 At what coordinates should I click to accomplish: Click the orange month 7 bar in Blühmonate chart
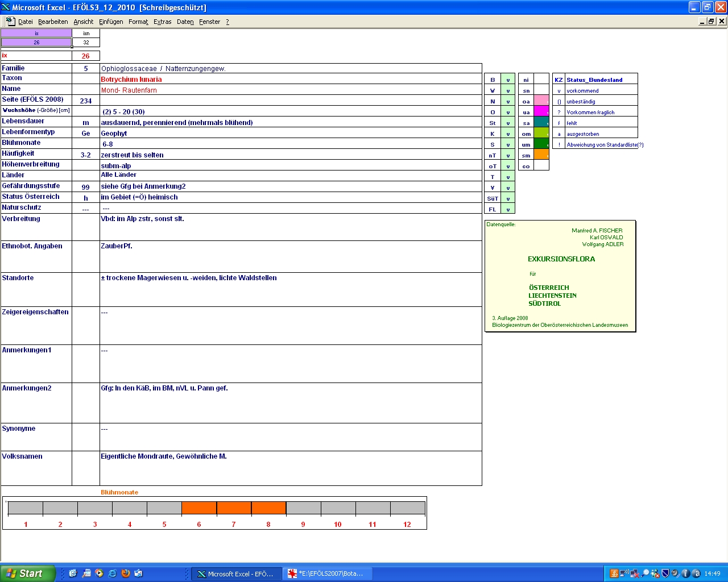pyautogui.click(x=234, y=508)
